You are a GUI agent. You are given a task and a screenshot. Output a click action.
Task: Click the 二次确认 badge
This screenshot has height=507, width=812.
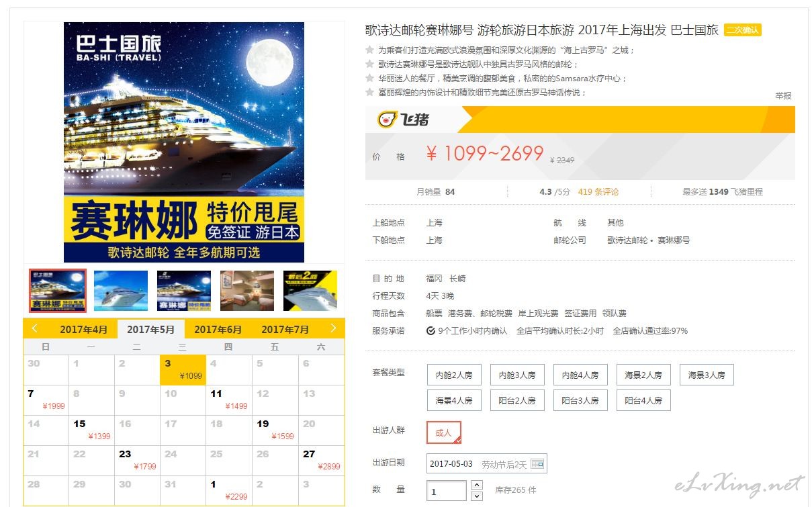(743, 30)
